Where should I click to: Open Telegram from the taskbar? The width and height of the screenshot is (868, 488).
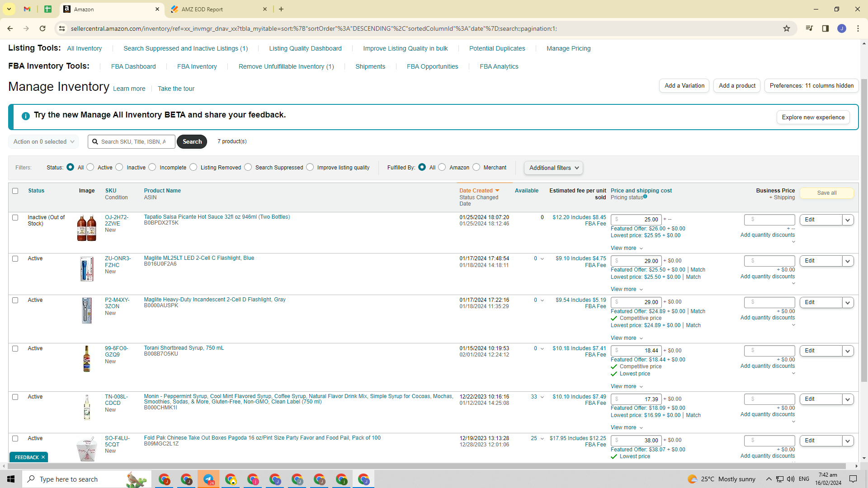(x=208, y=479)
